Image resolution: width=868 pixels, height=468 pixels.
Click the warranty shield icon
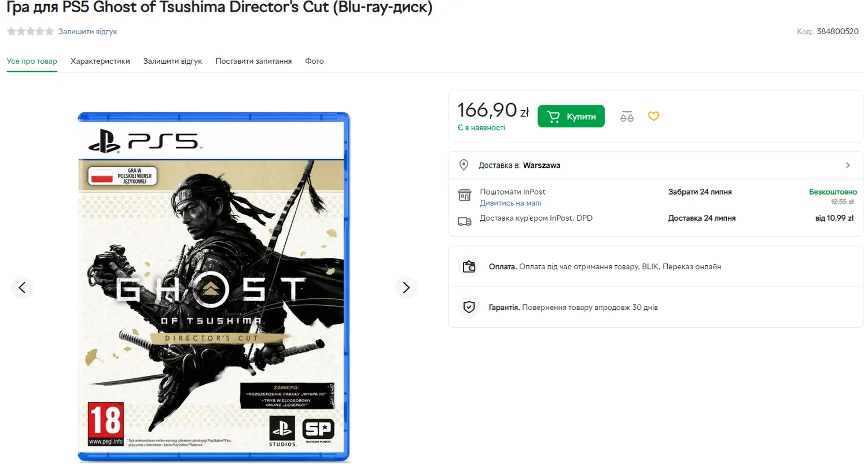tap(469, 307)
